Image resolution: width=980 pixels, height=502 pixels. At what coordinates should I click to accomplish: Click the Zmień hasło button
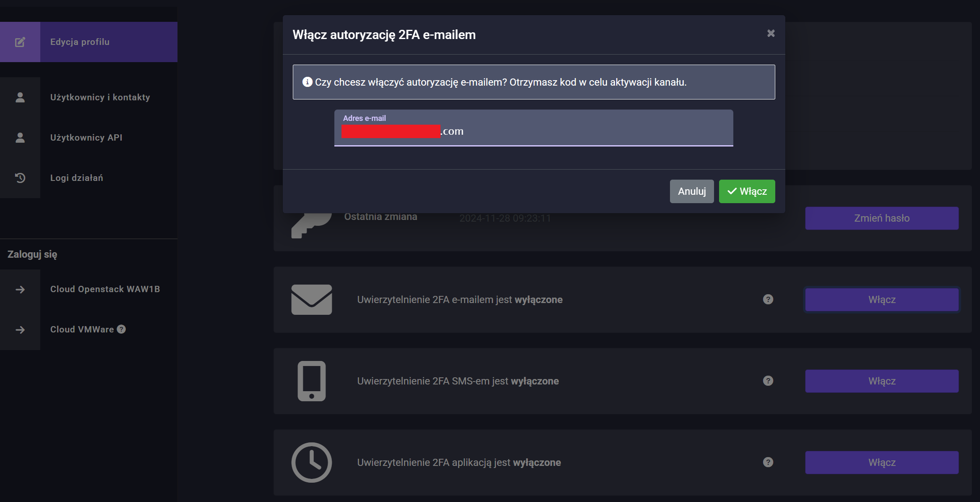[x=881, y=218]
